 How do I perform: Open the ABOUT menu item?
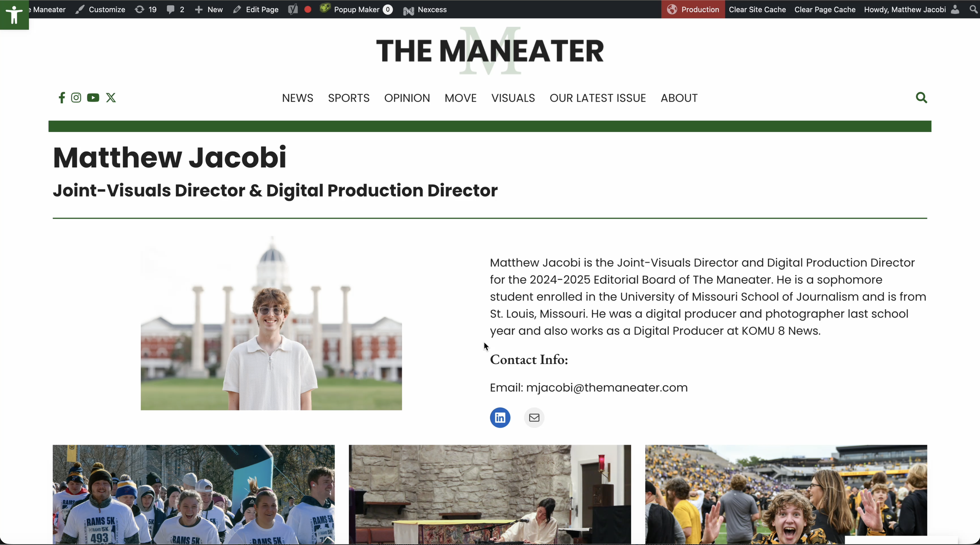[679, 98]
